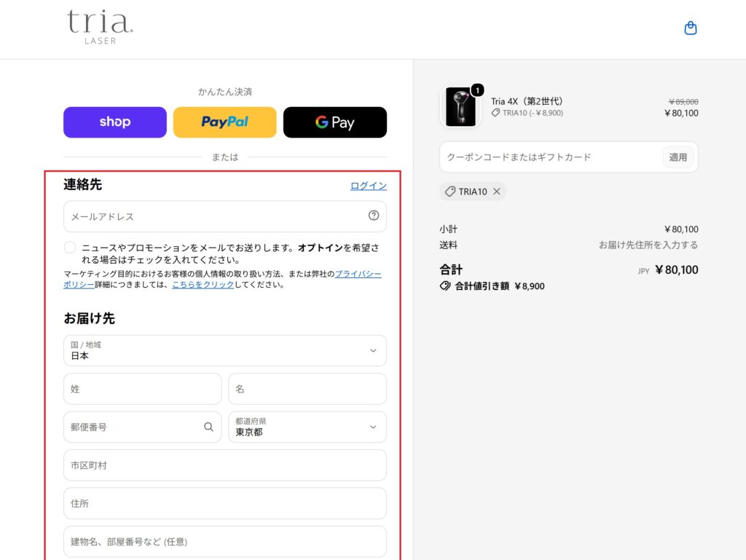The image size is (746, 560).
Task: Click the ￥89,000 struck-through original price
Action: (683, 102)
